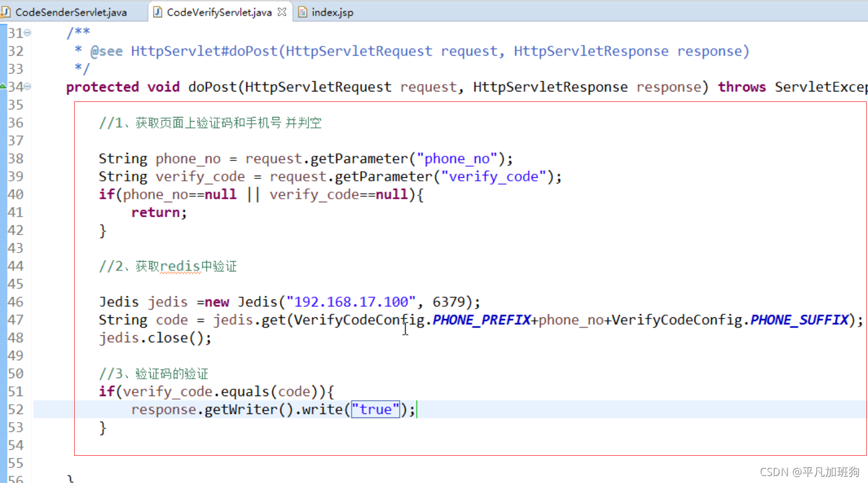Click the "throws" keyword on line 34

(742, 87)
